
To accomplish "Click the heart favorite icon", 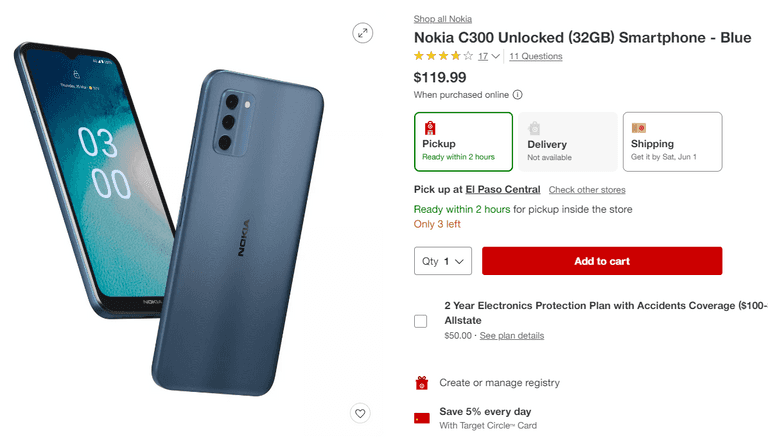I will pos(361,413).
